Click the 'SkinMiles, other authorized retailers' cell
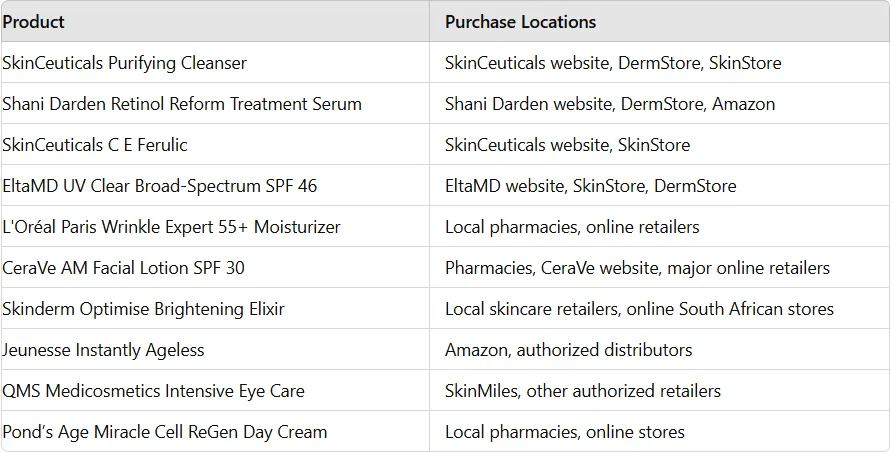The width and height of the screenshot is (892, 453). click(583, 391)
